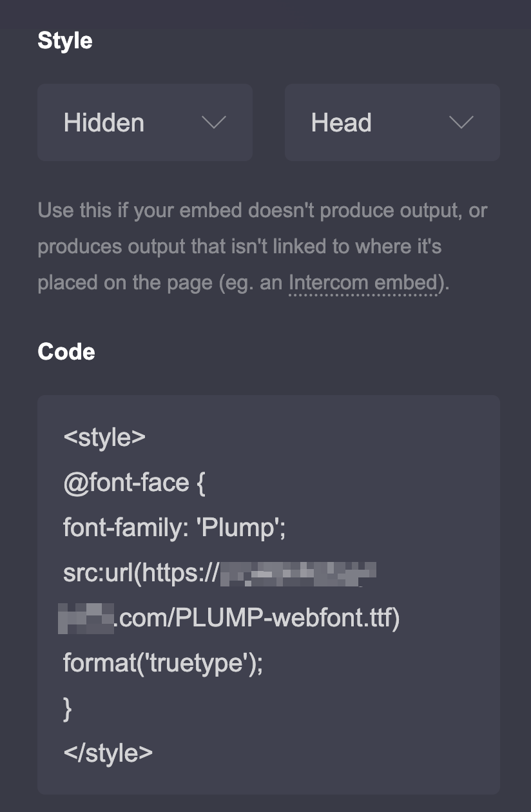The image size is (531, 812).
Task: Open the Hidden style dropdown
Action: point(144,122)
